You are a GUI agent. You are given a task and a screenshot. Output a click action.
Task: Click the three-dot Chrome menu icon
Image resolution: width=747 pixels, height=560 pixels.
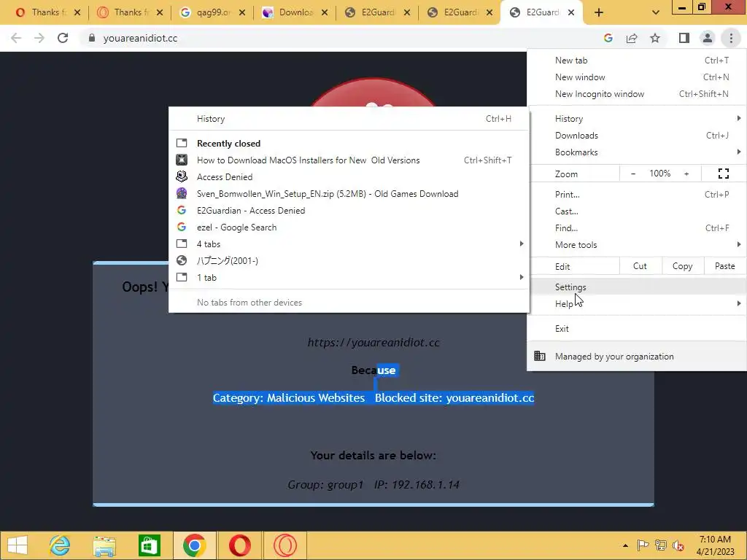[731, 38]
